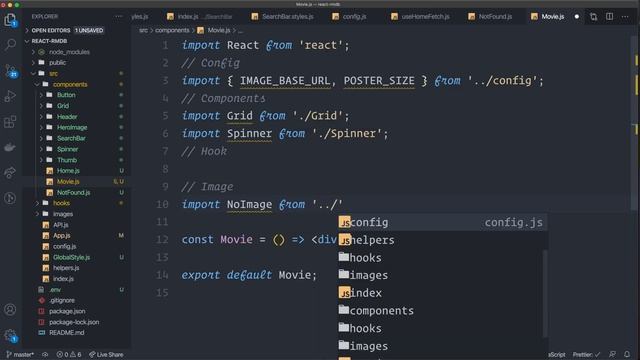Open App.js file in explorer
The height and width of the screenshot is (360, 640).
pyautogui.click(x=62, y=236)
